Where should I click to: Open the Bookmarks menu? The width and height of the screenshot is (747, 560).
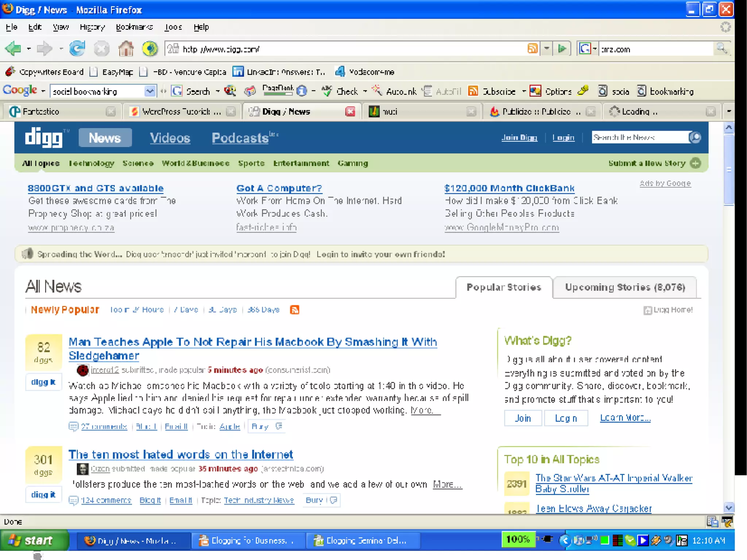click(134, 27)
